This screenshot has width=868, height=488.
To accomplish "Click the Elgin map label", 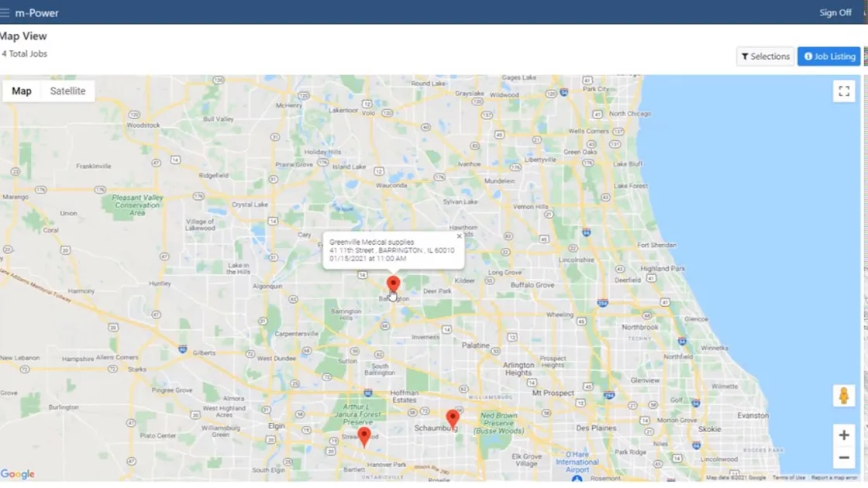I will (276, 425).
